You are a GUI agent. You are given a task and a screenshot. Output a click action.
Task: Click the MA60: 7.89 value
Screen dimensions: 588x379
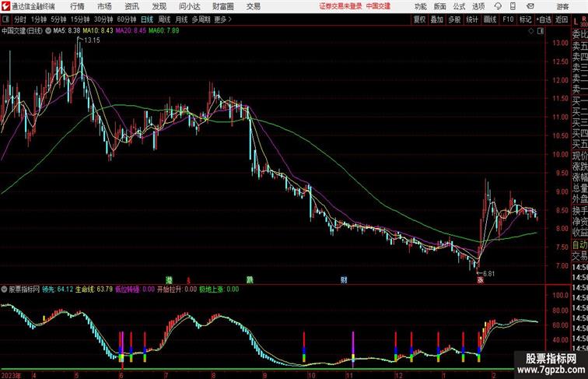[164, 31]
